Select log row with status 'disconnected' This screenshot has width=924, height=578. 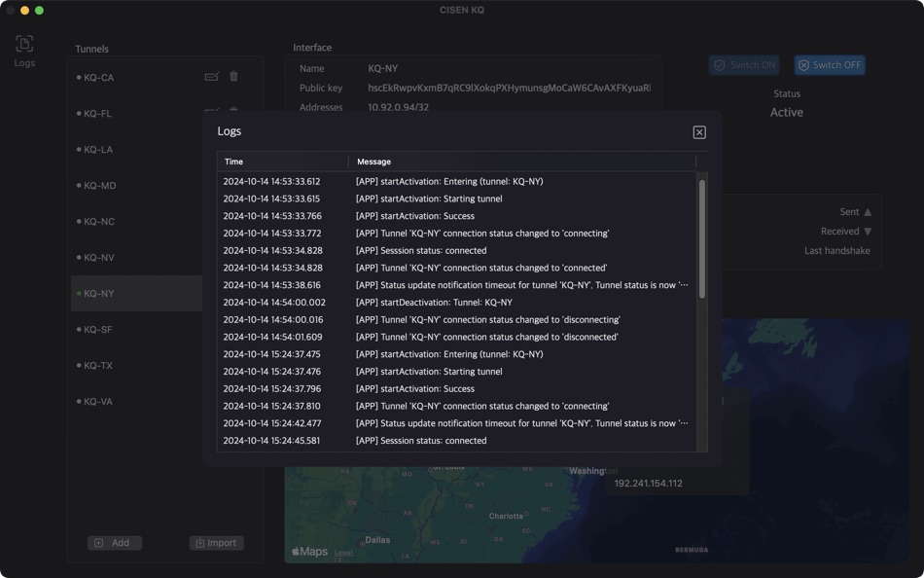click(x=457, y=337)
